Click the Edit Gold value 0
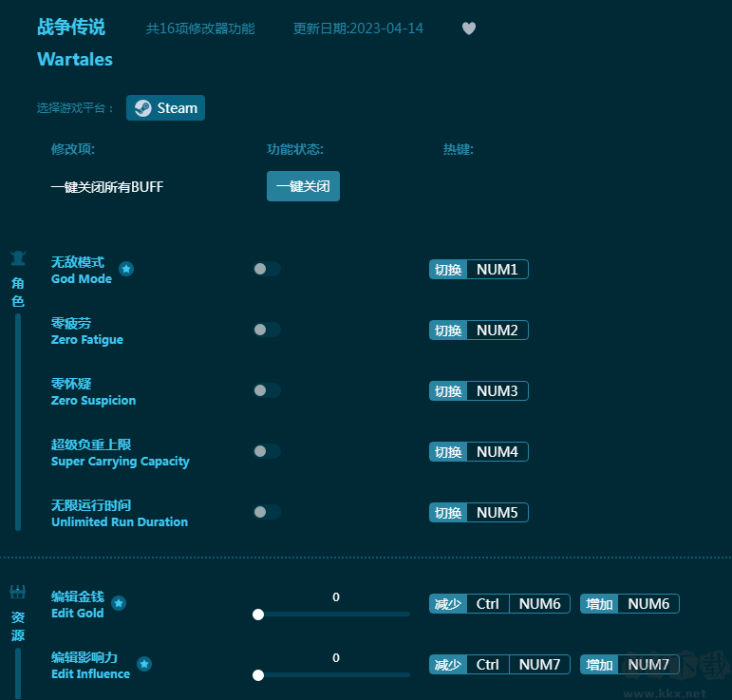Image resolution: width=732 pixels, height=700 pixels. pos(336,596)
